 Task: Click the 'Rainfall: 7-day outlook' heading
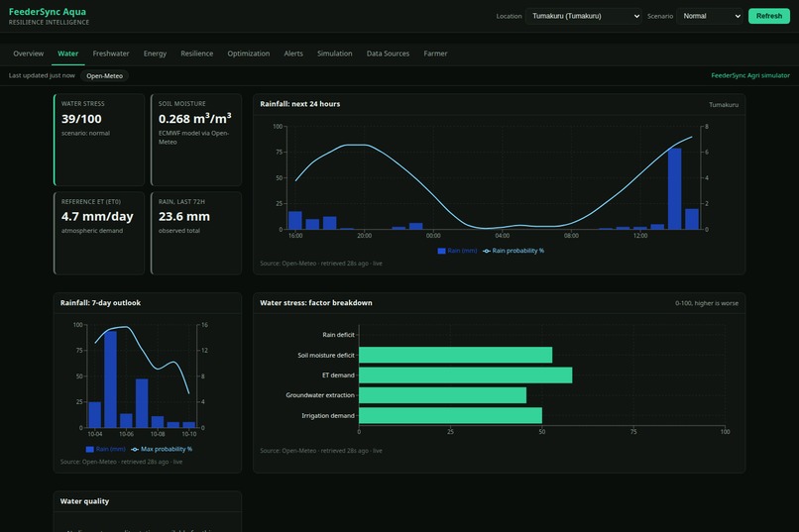100,303
